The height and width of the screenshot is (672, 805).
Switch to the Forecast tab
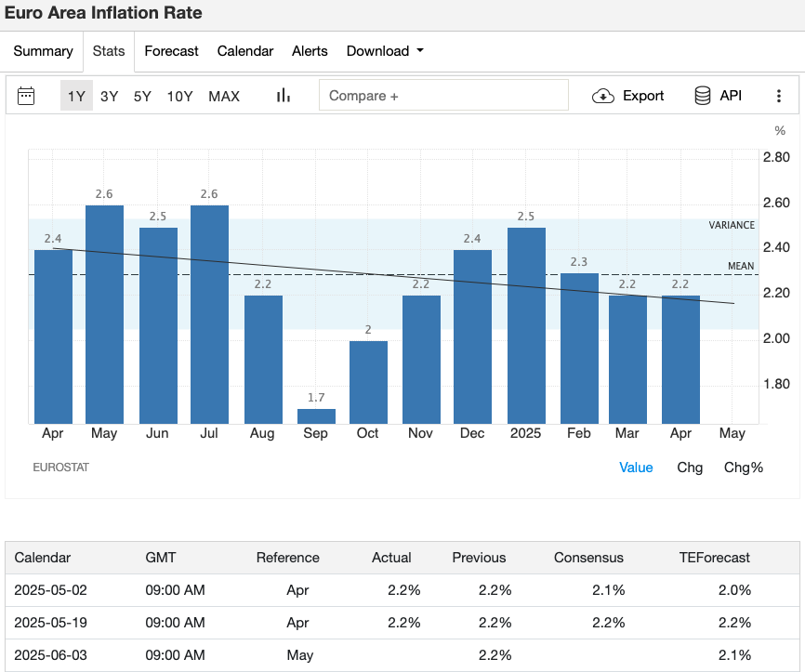click(171, 51)
